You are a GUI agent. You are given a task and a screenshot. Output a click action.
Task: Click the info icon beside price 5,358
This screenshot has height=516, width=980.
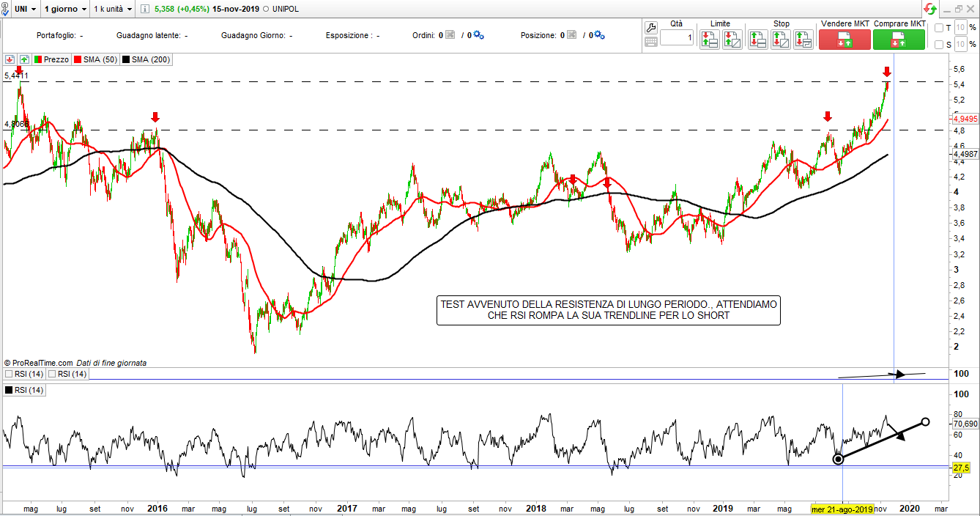[x=145, y=10]
